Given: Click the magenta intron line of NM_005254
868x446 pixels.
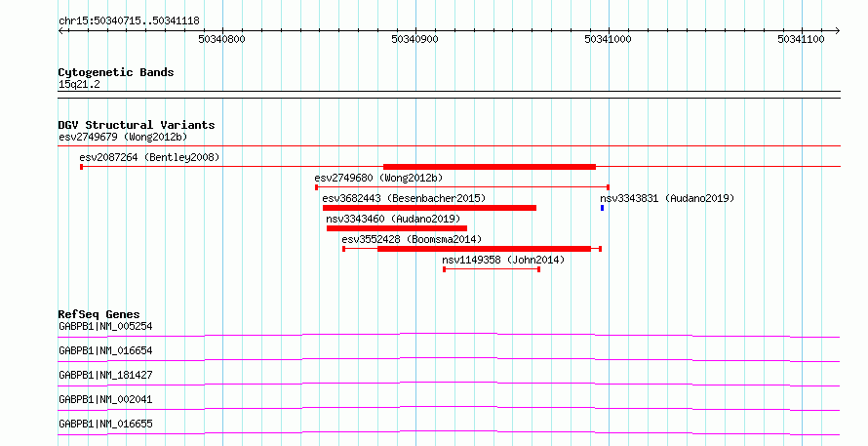Looking at the screenshot, I should click(449, 334).
